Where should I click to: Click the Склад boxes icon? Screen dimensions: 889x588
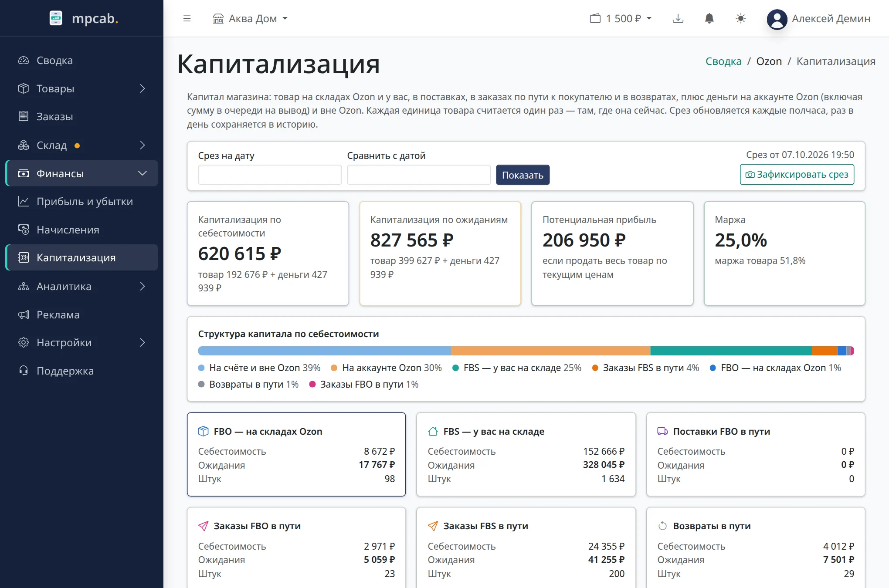(x=24, y=145)
